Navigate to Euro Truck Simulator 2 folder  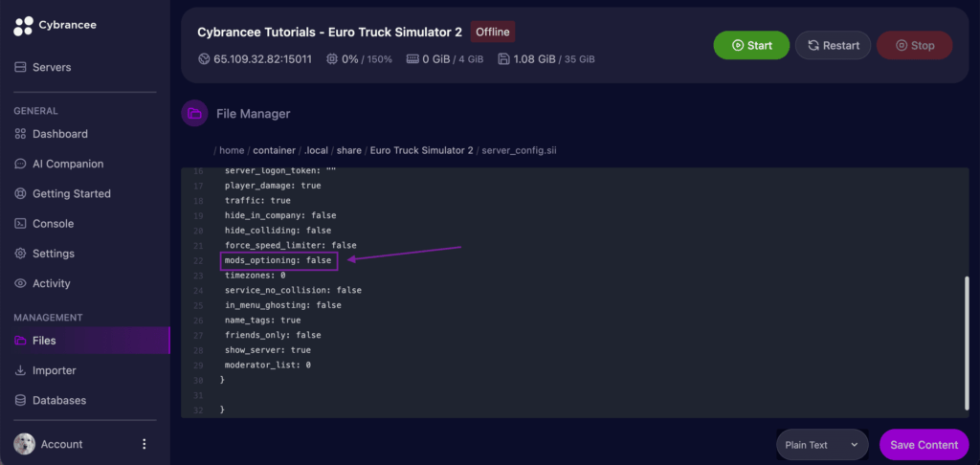(421, 150)
